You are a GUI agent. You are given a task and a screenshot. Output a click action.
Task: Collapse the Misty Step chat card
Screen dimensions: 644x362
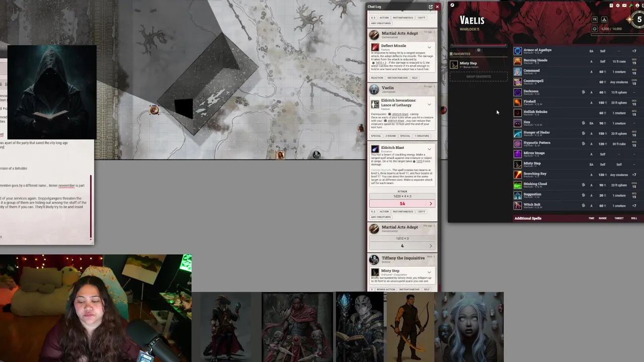429,272
